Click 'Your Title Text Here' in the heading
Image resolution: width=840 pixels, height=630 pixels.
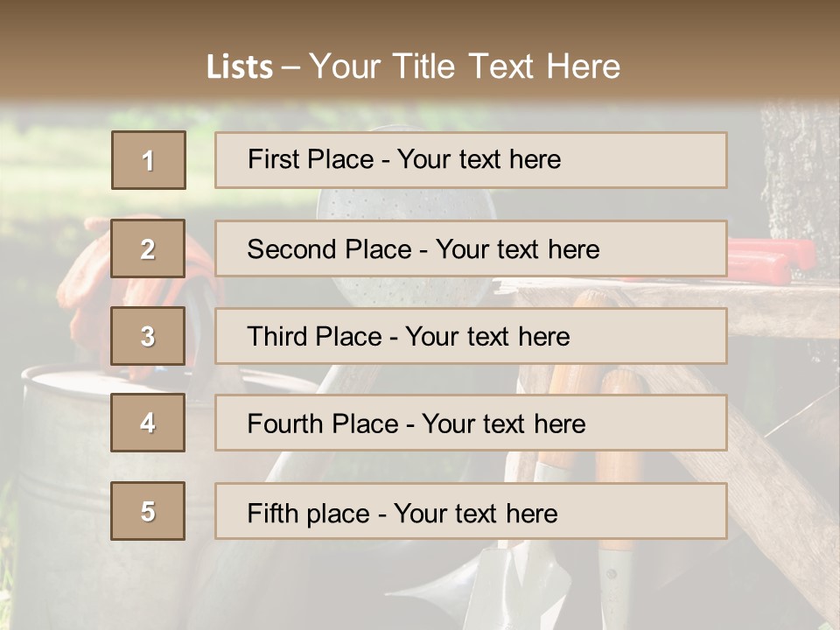(465, 66)
